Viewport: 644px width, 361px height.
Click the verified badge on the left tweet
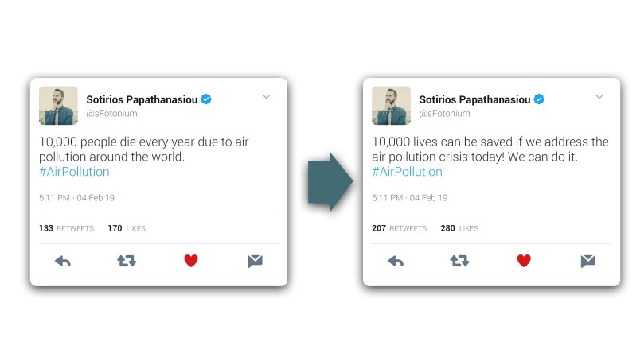tap(206, 99)
